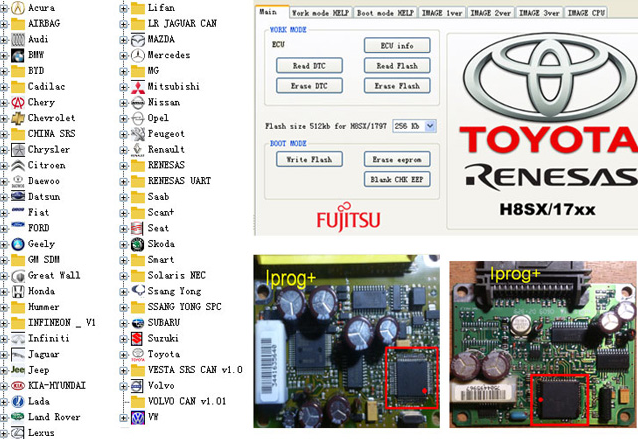Click the Blank CHK EEP button

point(397,179)
